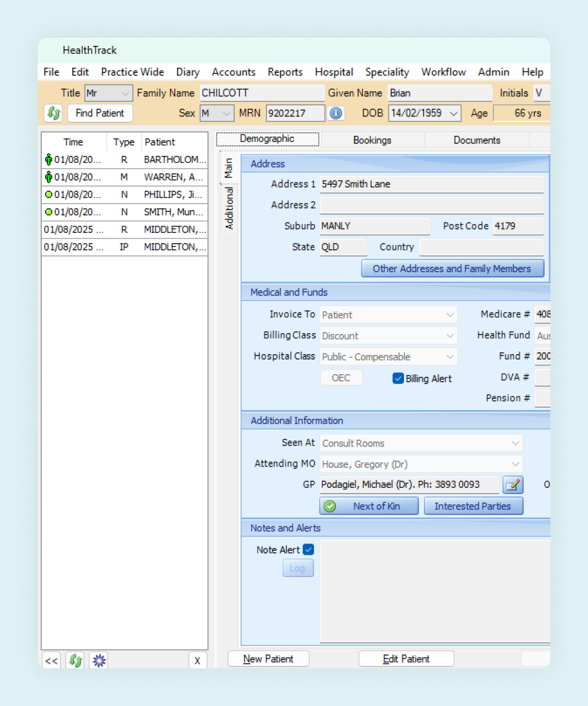Open the Speciality menu
Viewport: 588px width, 706px height.
tap(387, 72)
